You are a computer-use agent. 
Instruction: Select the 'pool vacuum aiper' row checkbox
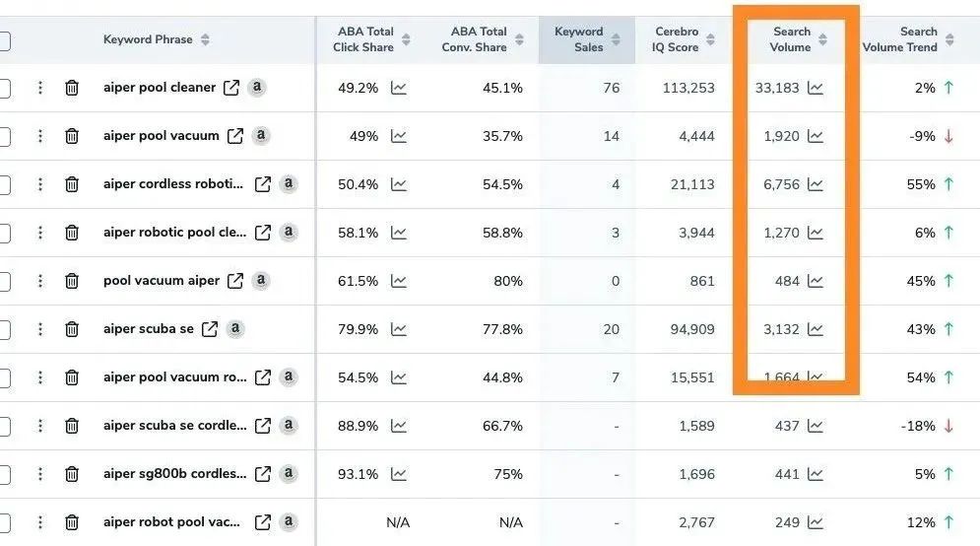[4, 281]
